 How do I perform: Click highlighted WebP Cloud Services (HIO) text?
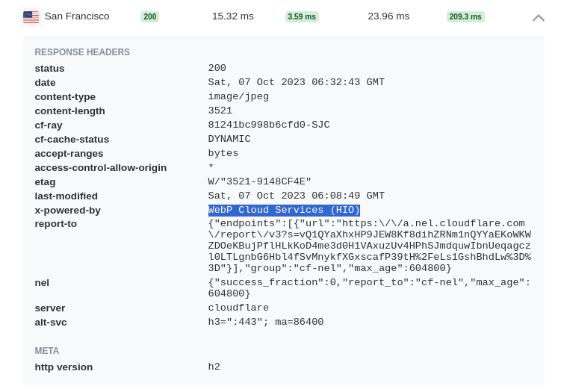[284, 210]
